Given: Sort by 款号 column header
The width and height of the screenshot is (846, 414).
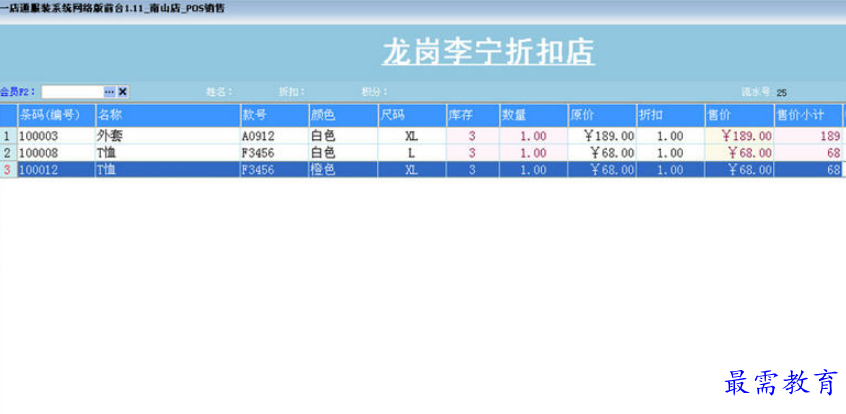Looking at the screenshot, I should (x=274, y=115).
